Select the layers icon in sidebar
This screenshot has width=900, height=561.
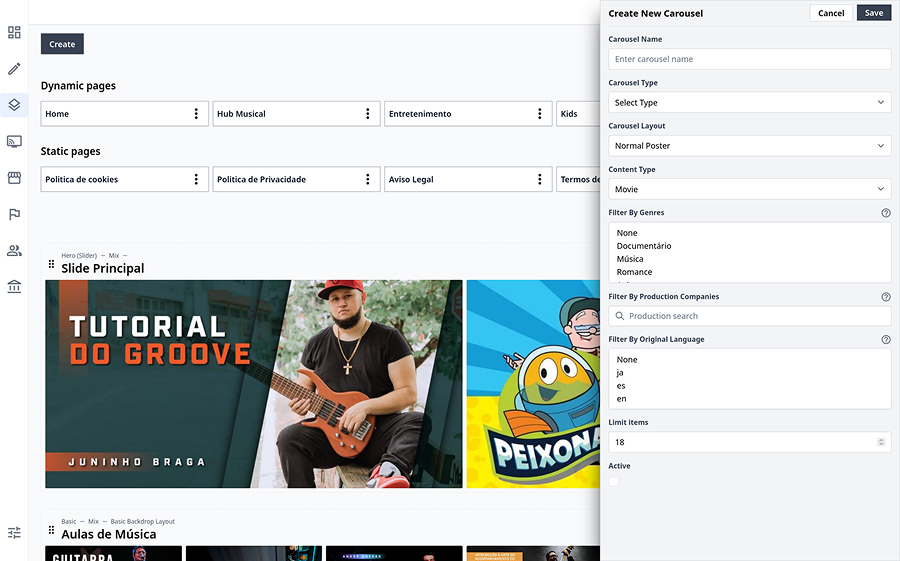click(14, 105)
